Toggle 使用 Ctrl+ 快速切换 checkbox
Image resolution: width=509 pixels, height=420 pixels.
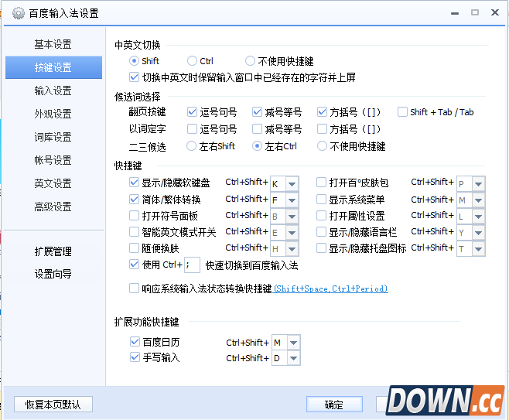pyautogui.click(x=134, y=265)
